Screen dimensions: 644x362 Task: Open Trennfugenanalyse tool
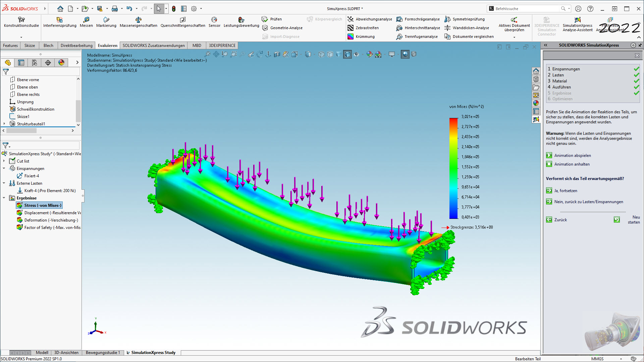click(417, 37)
